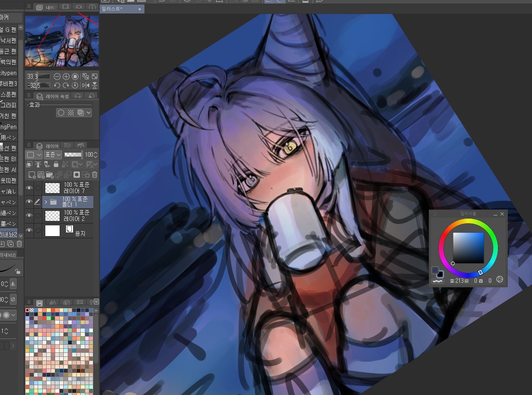Open effect options dropdown arrow
This screenshot has width=532, height=395.
click(88, 113)
